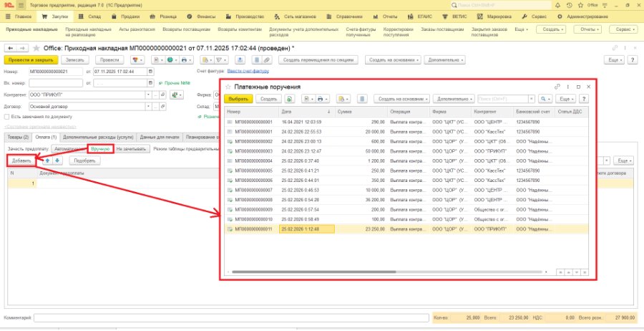Image resolution: width=644 pixels, height=331 pixels.
Task: Click Выбрать in Платежные поручения
Action: pos(238,99)
